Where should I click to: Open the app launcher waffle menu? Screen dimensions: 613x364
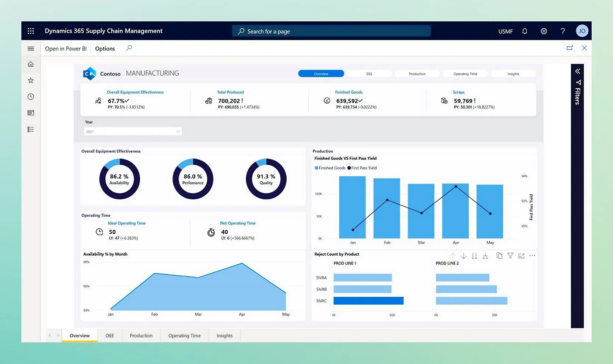tap(31, 31)
